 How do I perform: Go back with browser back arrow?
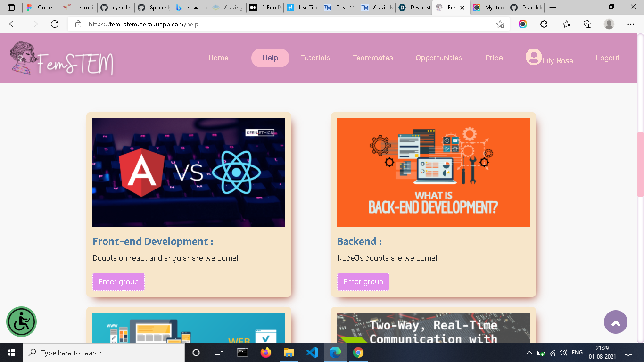point(13,24)
